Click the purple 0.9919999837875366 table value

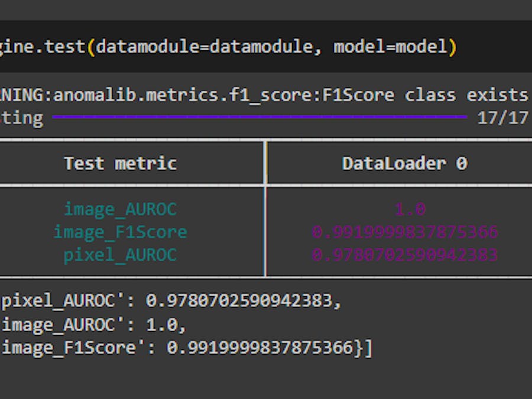click(x=405, y=232)
